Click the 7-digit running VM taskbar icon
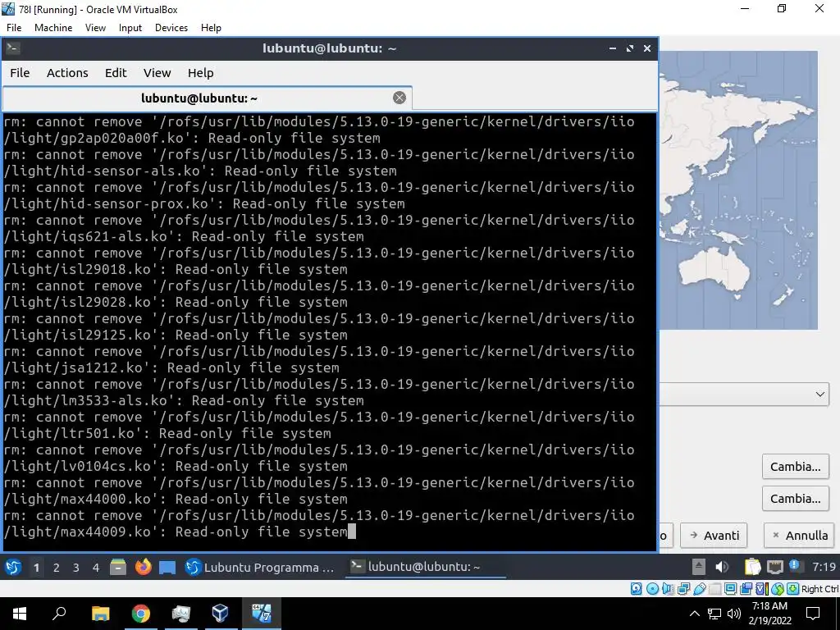Image resolution: width=840 pixels, height=630 pixels. (x=261, y=614)
